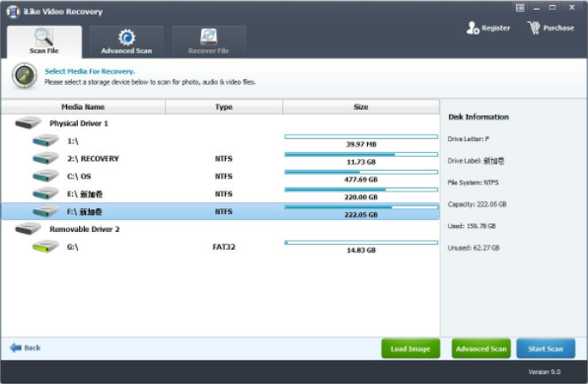Select the E:\ drive row
The image size is (588, 384).
pyautogui.click(x=220, y=194)
